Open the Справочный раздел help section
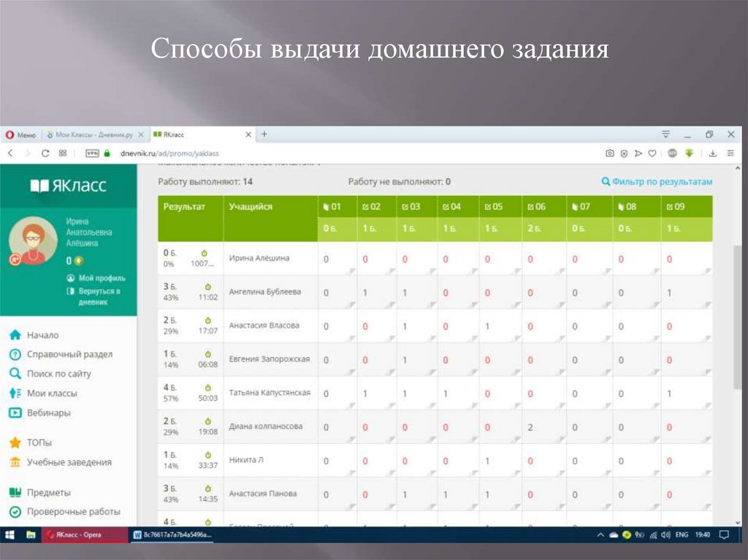This screenshot has width=748, height=560. [x=69, y=354]
